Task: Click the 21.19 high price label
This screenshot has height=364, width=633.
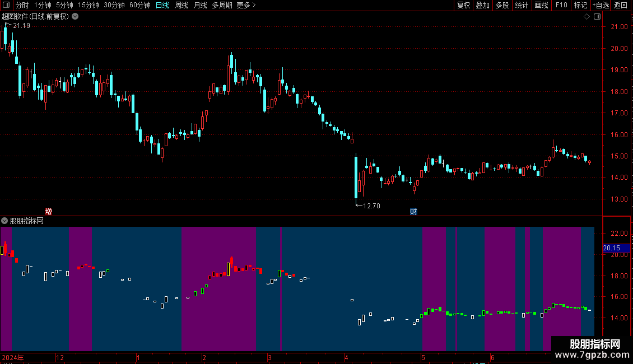Action: (21, 26)
